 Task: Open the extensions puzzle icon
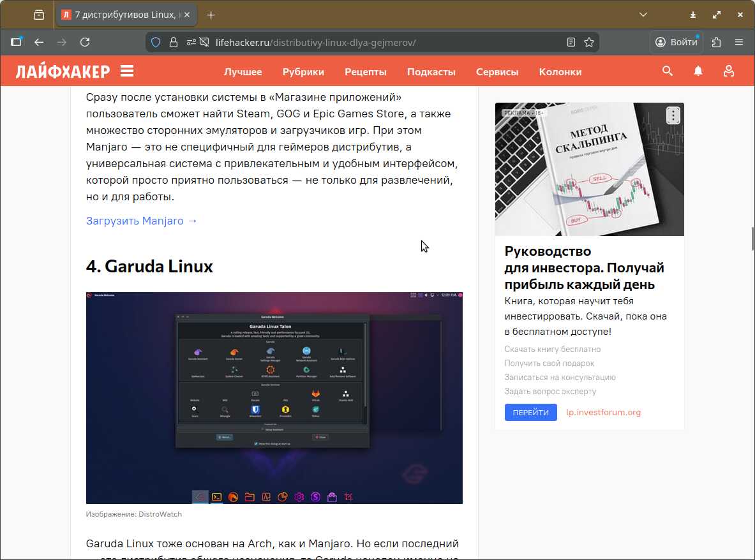[x=717, y=42]
